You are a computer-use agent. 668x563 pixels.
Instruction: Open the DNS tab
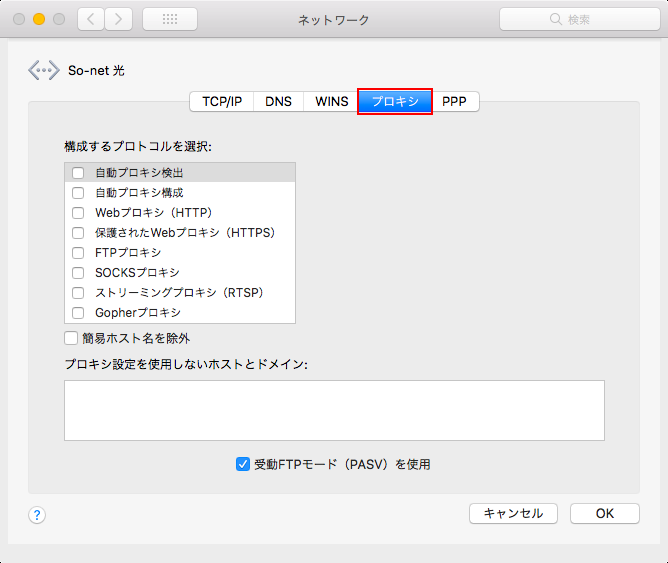278,101
